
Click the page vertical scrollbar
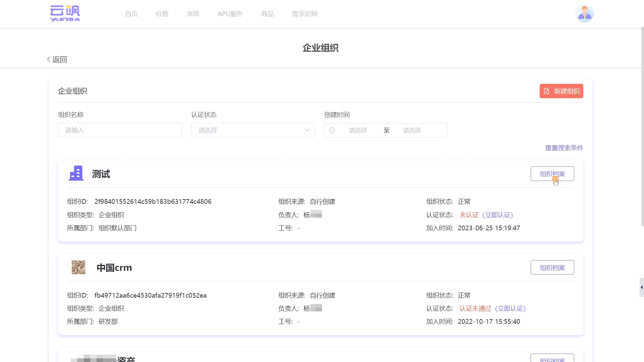click(642, 127)
